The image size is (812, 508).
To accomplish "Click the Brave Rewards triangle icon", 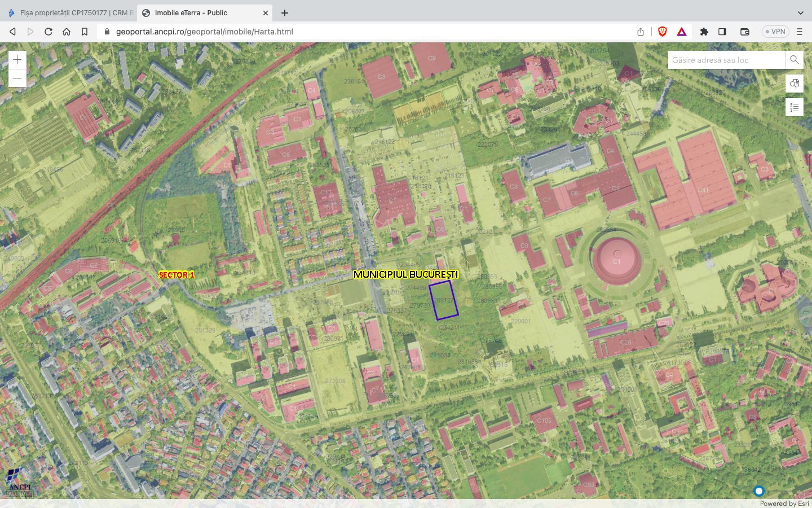I will pyautogui.click(x=682, y=32).
